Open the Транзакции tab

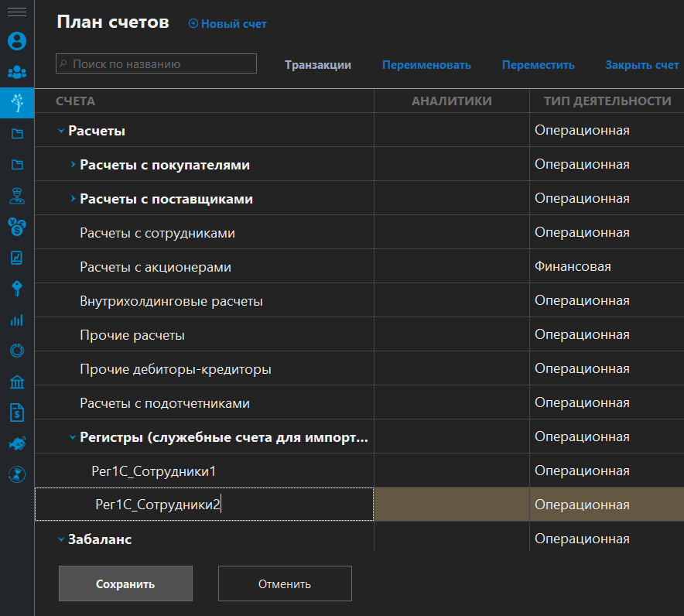(317, 65)
